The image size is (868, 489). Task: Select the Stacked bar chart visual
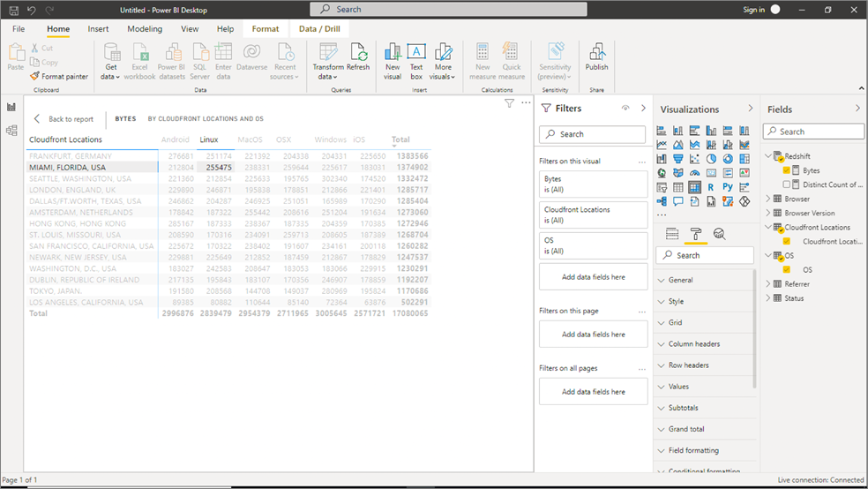coord(662,131)
